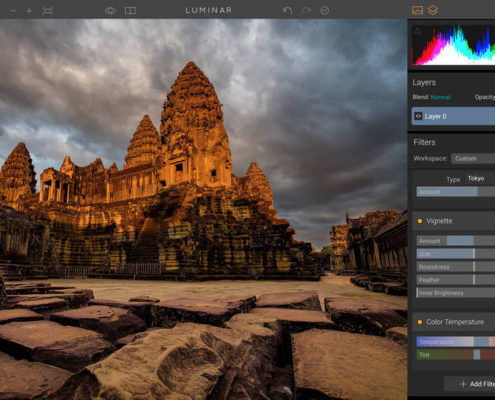This screenshot has width=495, height=400.
Task: Click the zoom in plus icon
Action: [29, 11]
